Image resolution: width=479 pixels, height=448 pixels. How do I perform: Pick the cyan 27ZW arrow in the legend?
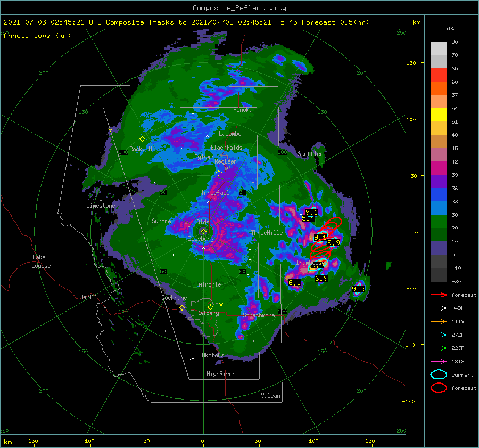(439, 335)
